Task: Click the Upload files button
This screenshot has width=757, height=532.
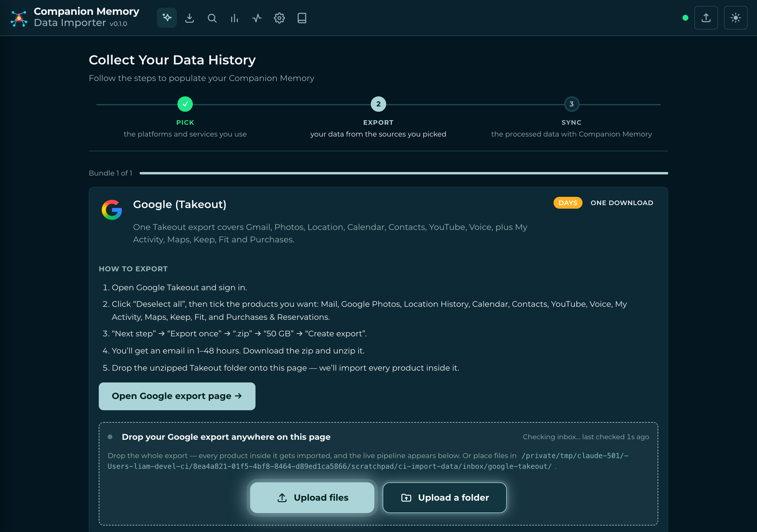Action: [312, 497]
